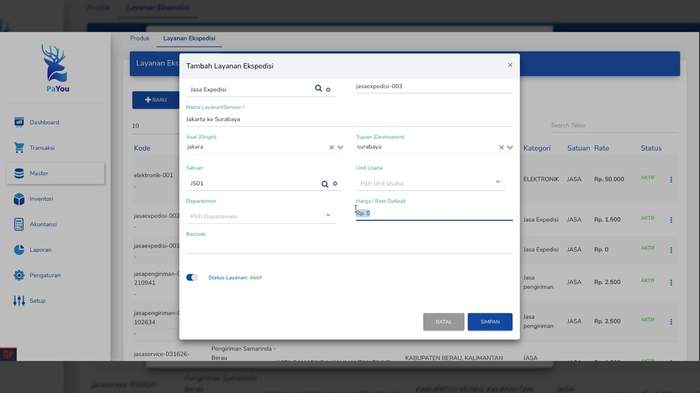Close the Tambah Layanan Ekspedisi dialog

coord(510,65)
